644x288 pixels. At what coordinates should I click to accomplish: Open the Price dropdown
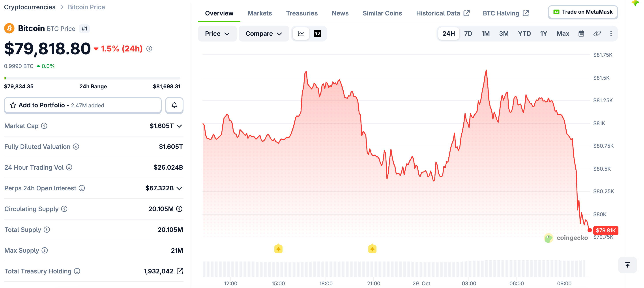[x=217, y=34]
